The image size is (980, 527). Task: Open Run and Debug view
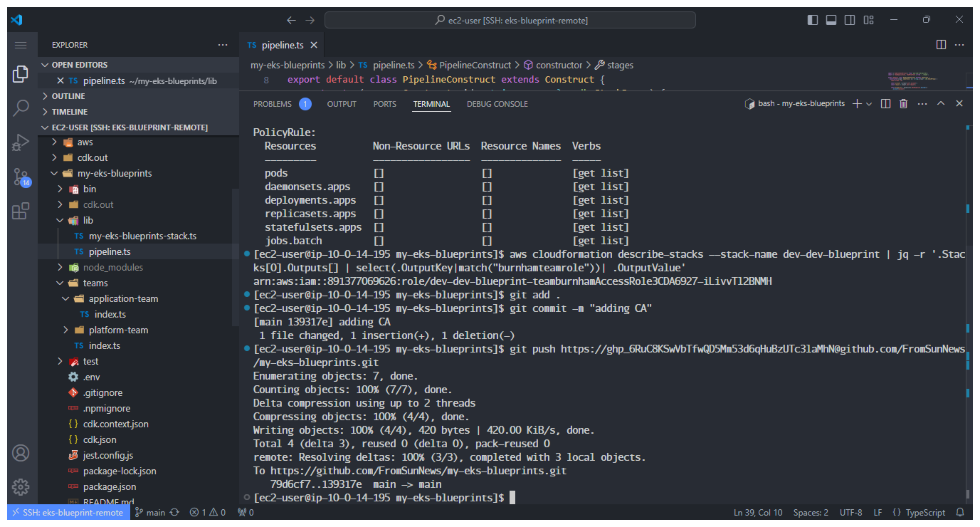20,142
